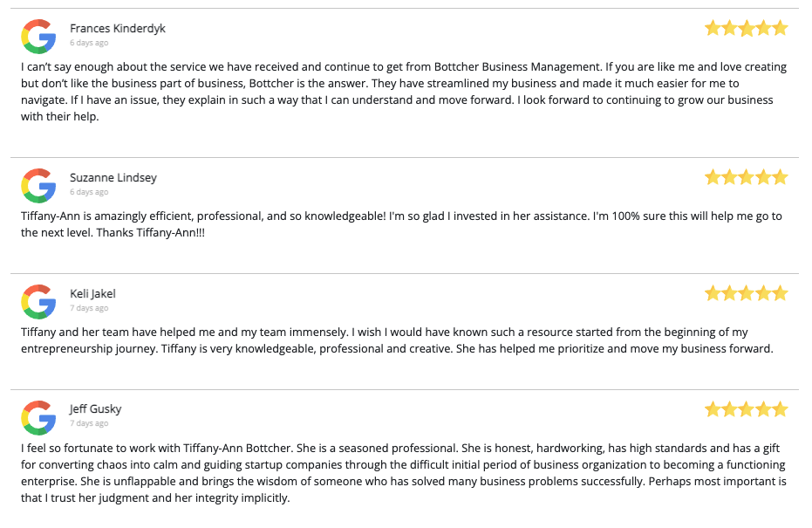
Task: Select Frances Kinderdyk's review text about Bottcher
Action: tap(404, 92)
